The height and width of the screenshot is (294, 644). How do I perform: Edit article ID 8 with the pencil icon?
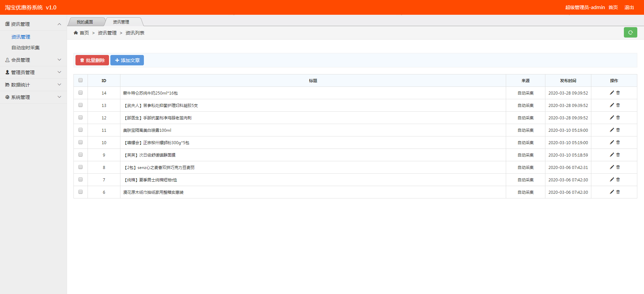click(x=611, y=167)
